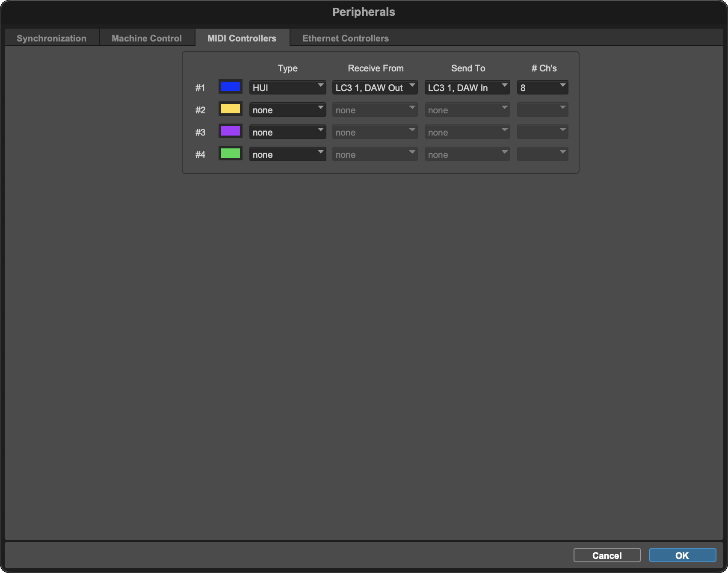This screenshot has height=573, width=728.
Task: Click the #1 row label
Action: 200,88
